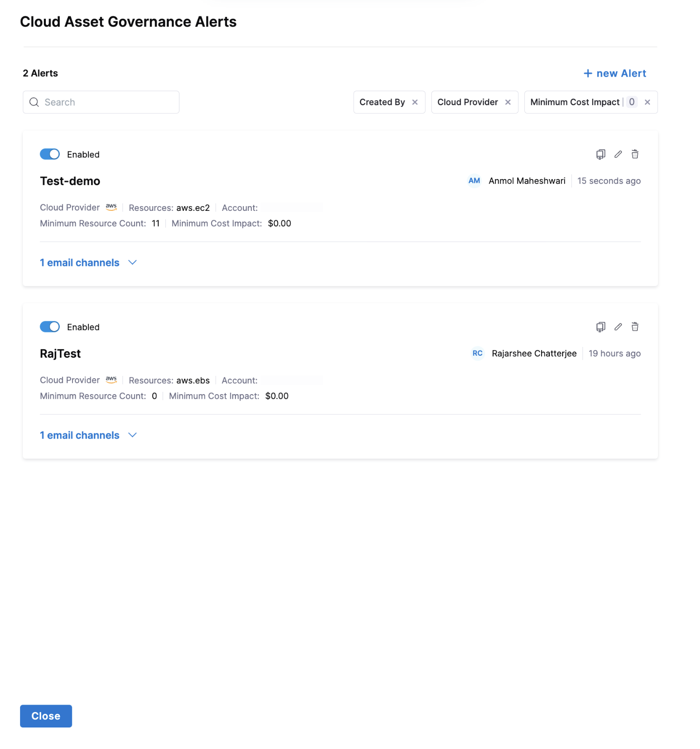
Task: Click Anmol Maheshwari's AM avatar
Action: click(x=474, y=181)
